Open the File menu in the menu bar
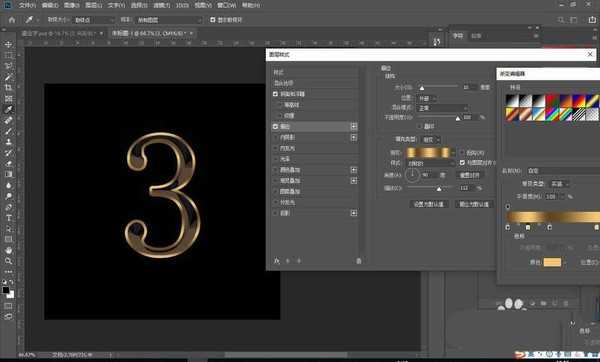Image resolution: width=600 pixels, height=362 pixels. 28,5
